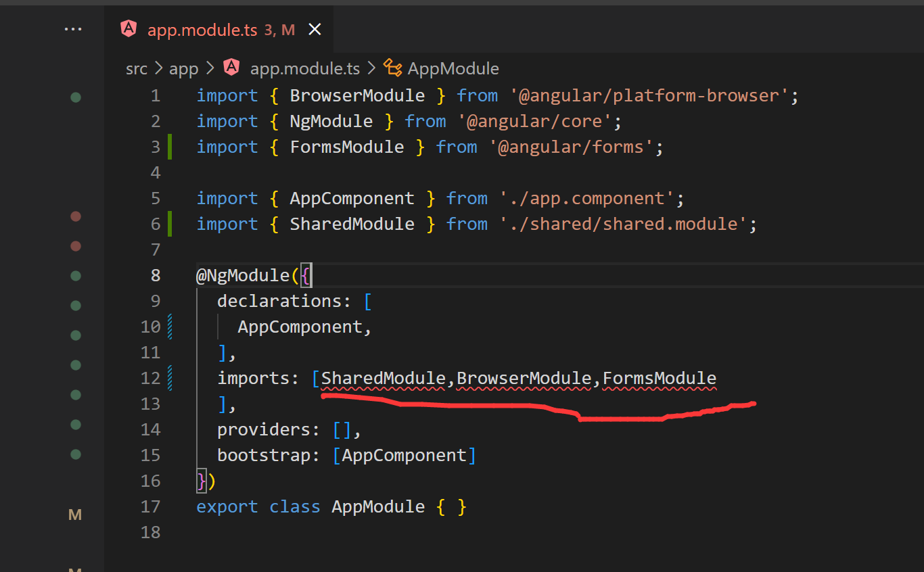Click the imports property on line 12
Screen dimensions: 924x572
(x=253, y=379)
